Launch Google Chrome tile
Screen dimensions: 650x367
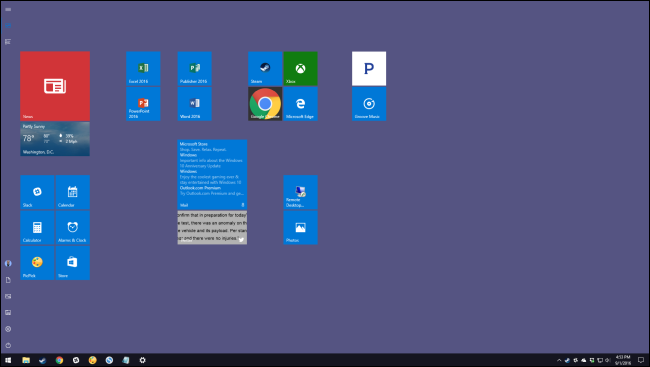click(265, 104)
